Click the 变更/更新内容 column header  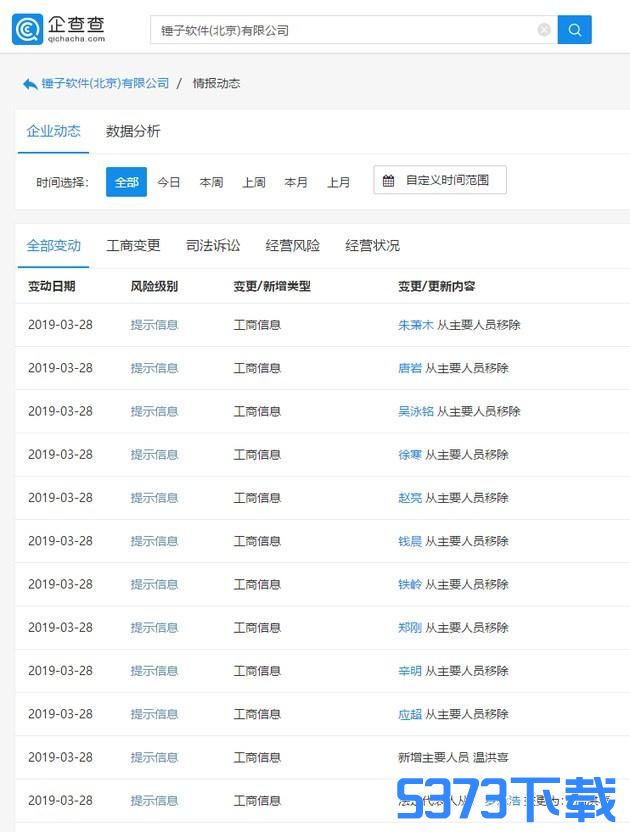(x=436, y=286)
